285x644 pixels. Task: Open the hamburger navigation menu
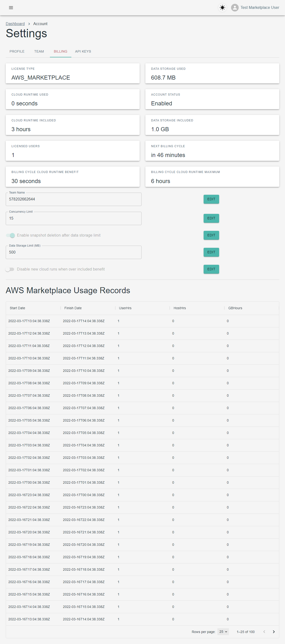click(11, 8)
